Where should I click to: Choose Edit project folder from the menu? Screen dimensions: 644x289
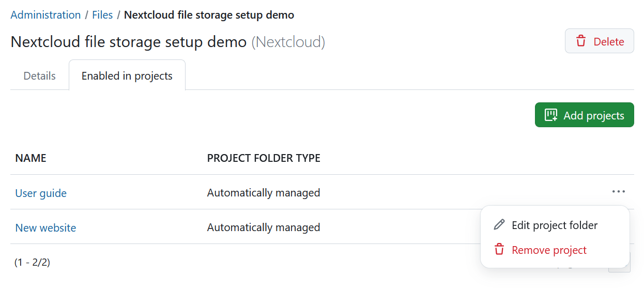tap(554, 225)
